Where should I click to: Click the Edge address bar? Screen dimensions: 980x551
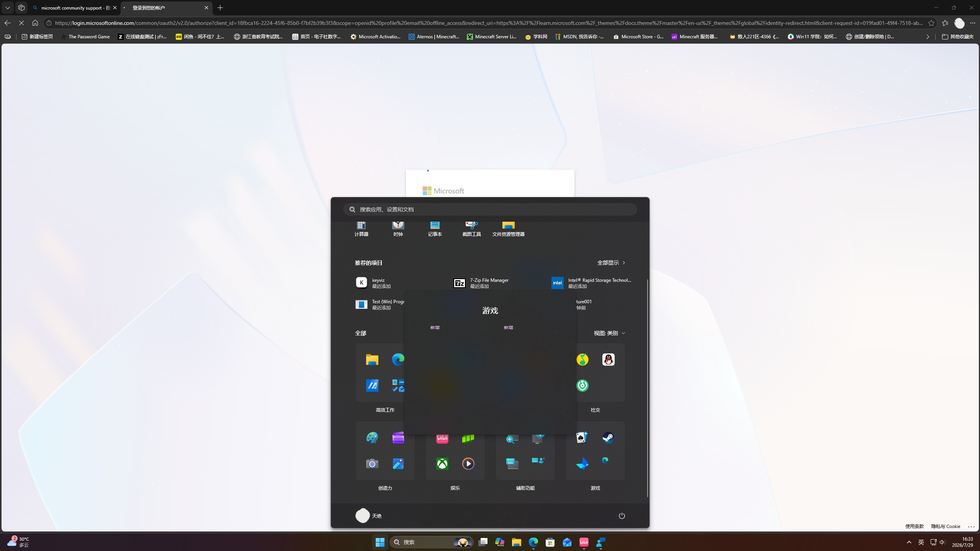click(x=488, y=23)
